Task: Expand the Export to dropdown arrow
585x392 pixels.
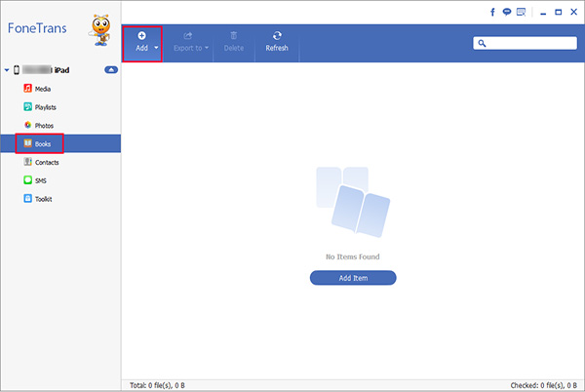Action: (x=207, y=48)
